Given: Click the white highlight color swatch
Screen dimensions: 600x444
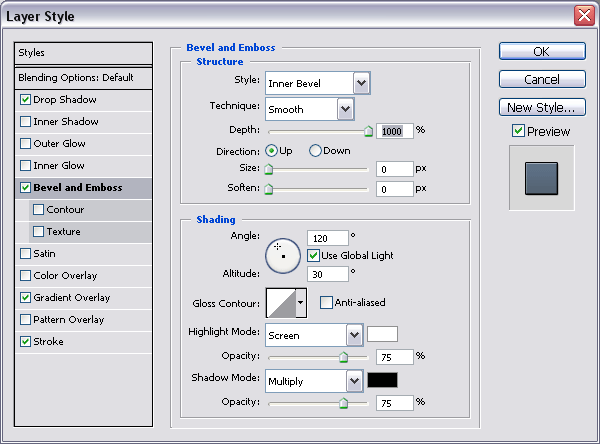Looking at the screenshot, I should [x=382, y=335].
